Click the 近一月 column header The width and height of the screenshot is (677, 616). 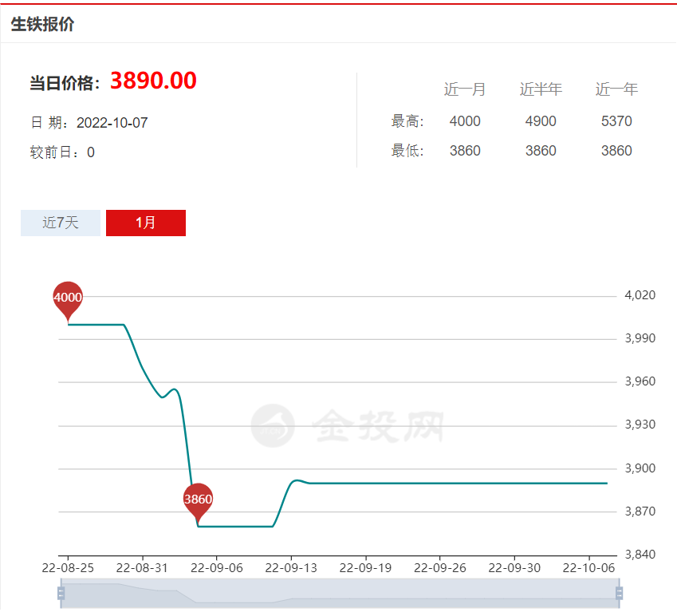465,89
